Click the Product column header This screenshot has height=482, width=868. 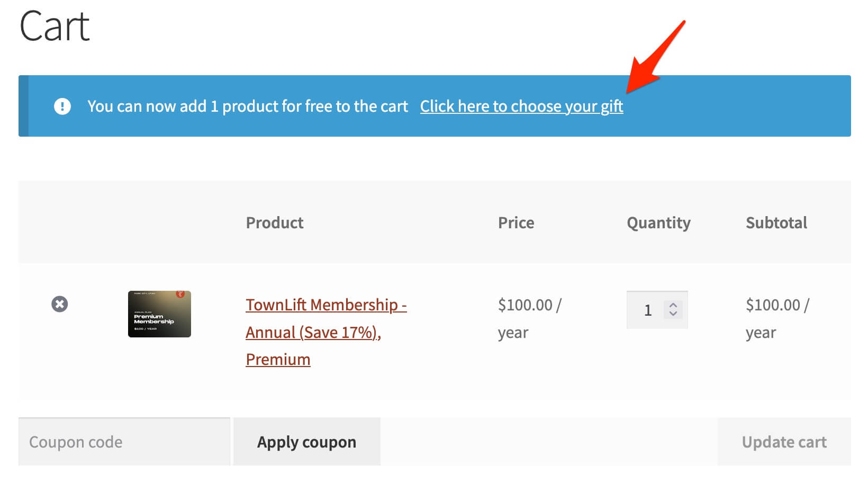click(x=275, y=222)
